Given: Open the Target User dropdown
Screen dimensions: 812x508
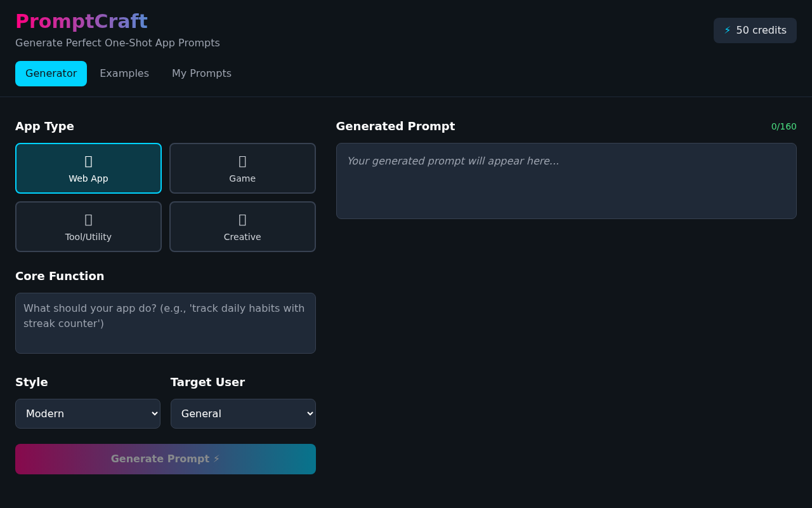Looking at the screenshot, I should pos(243,413).
